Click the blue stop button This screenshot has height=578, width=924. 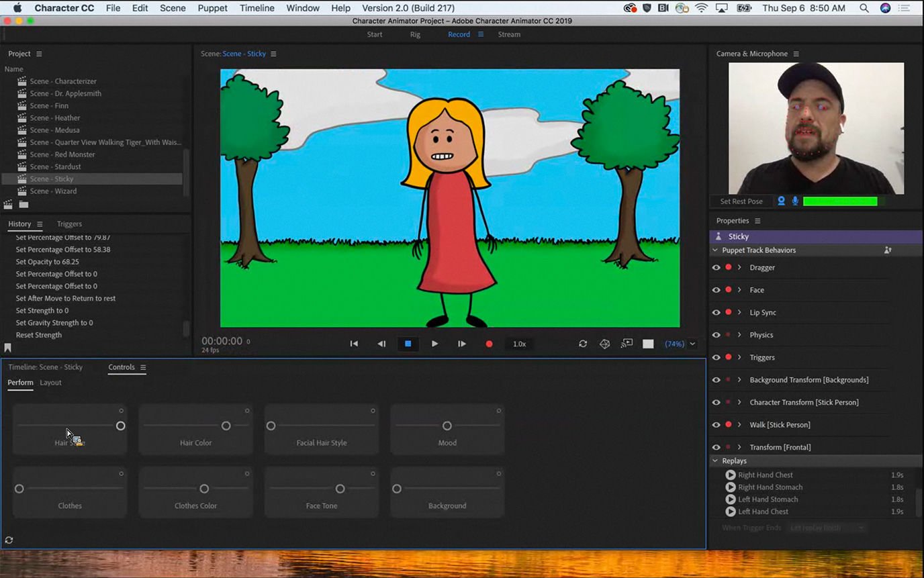(408, 344)
